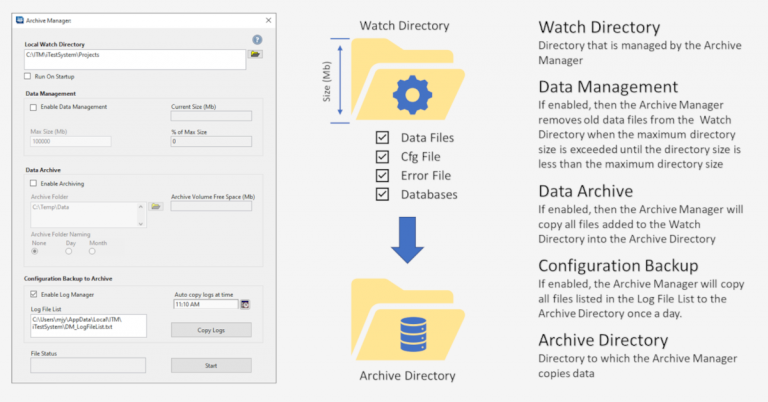
Task: Open the time picker for auto copy logs
Action: [245, 305]
